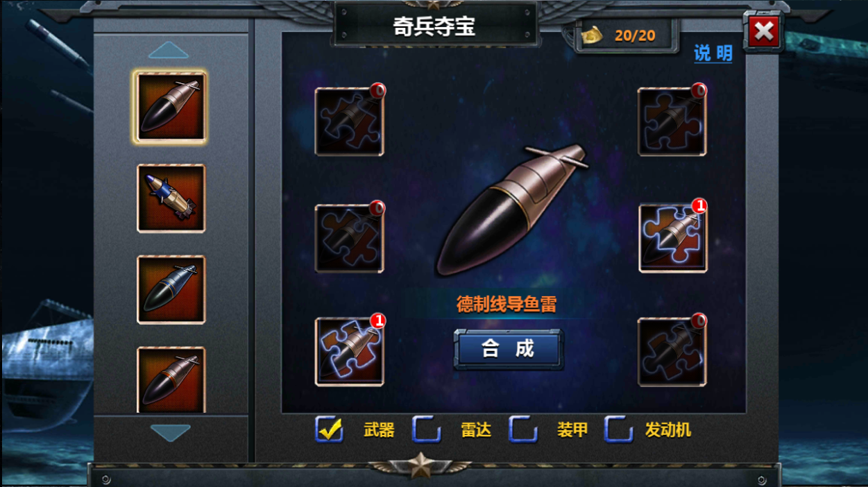This screenshot has width=868, height=487.
Task: Click the 20/20 token counter
Action: [627, 35]
